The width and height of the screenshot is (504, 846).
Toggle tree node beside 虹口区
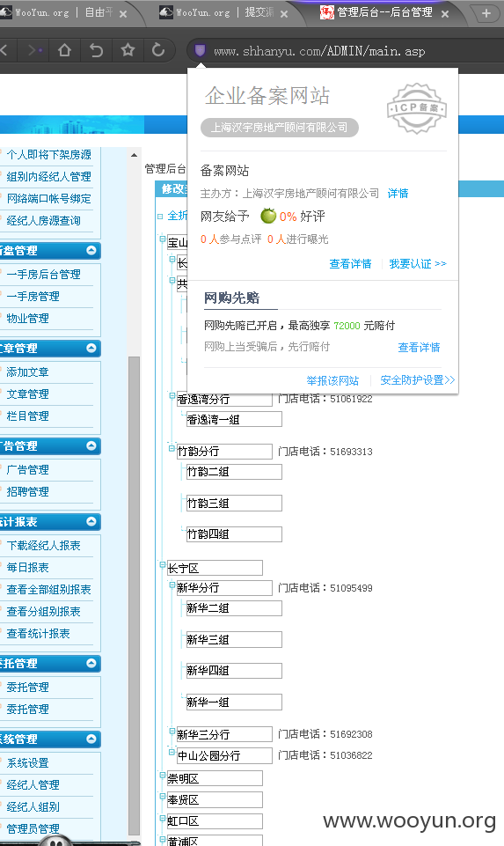162,818
